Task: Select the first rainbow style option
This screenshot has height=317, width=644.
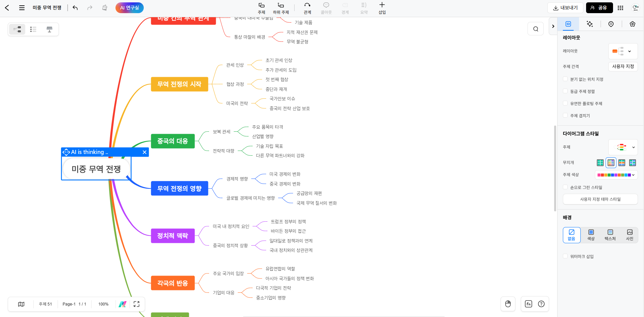Action: 600,163
